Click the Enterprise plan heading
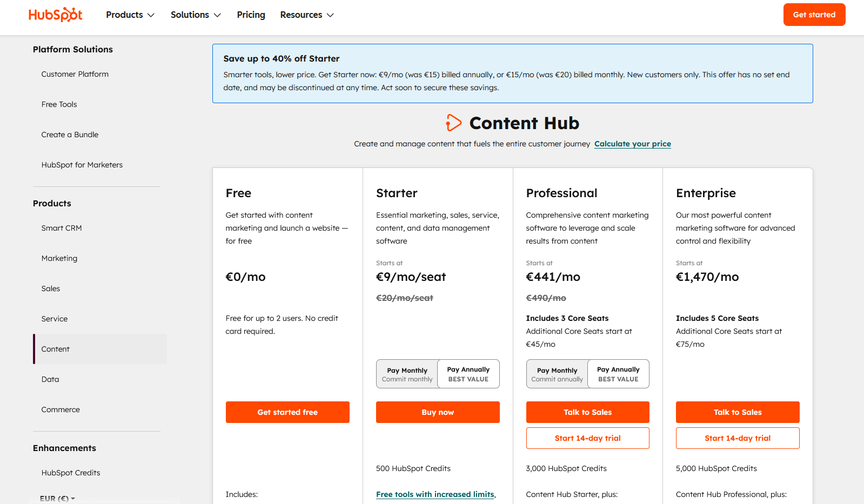The height and width of the screenshot is (504, 864). pos(706,193)
